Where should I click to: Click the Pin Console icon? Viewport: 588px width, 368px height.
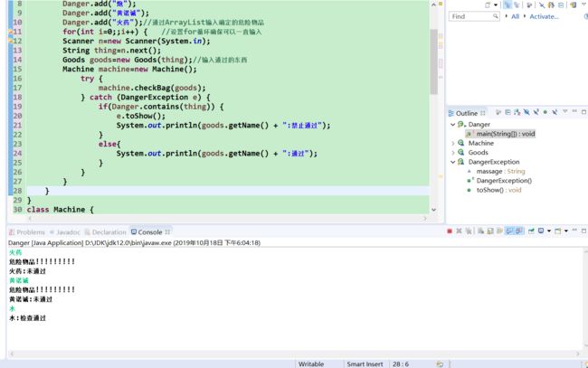(531, 231)
